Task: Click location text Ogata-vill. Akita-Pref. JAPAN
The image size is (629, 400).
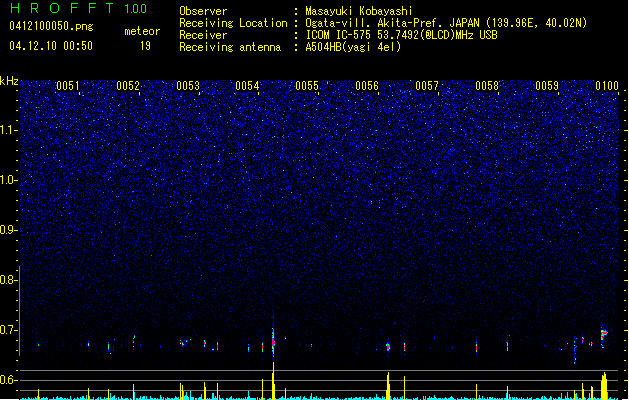Action: (394, 23)
